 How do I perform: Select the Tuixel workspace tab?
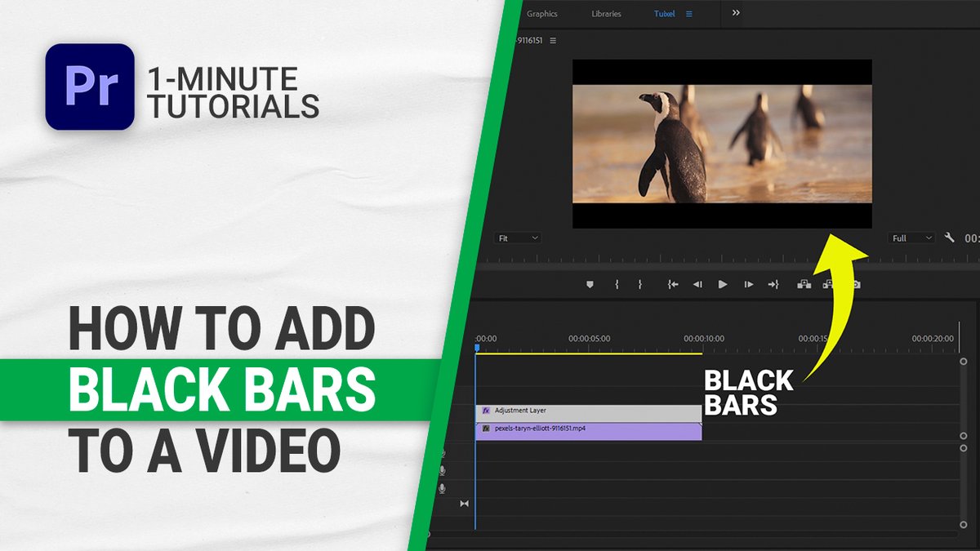(x=666, y=14)
